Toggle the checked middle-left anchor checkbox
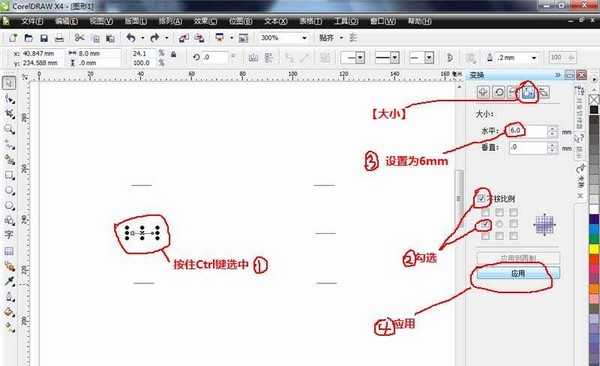 click(x=485, y=224)
